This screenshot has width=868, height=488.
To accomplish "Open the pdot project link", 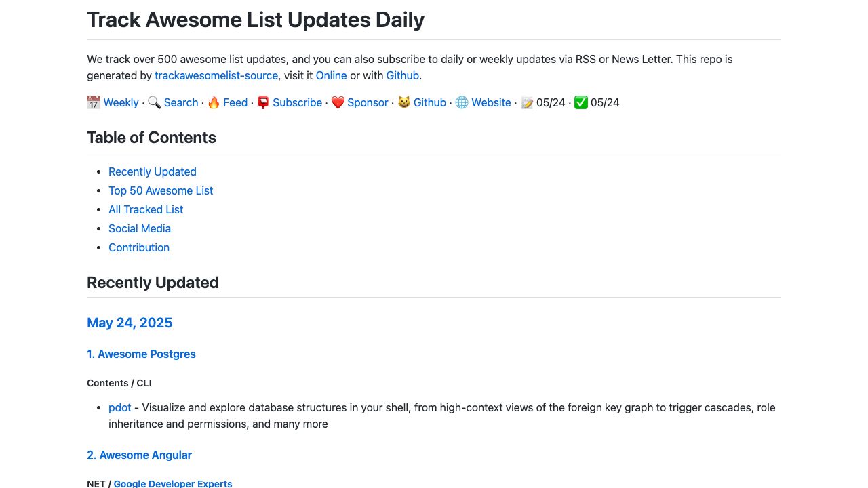I will click(120, 407).
